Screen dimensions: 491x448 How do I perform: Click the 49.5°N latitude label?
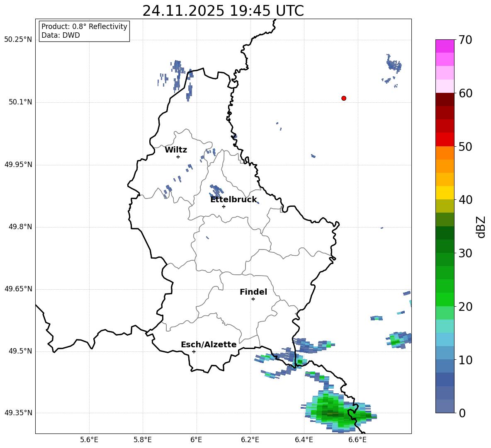20,351
